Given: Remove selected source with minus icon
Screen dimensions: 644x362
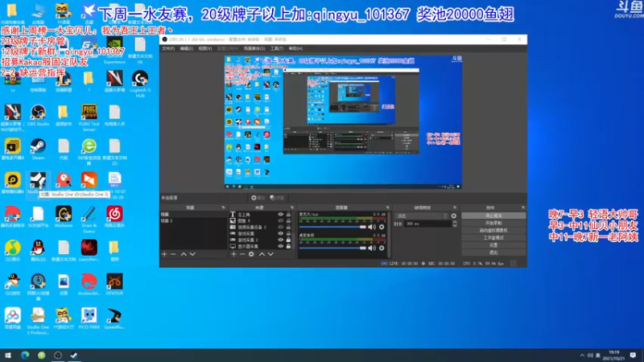Looking at the screenshot, I should [242, 254].
